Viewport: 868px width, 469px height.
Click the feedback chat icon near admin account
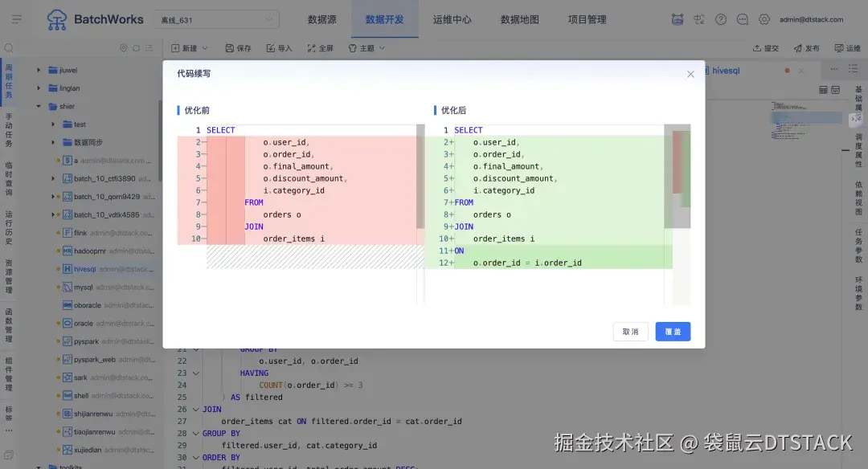click(741, 18)
